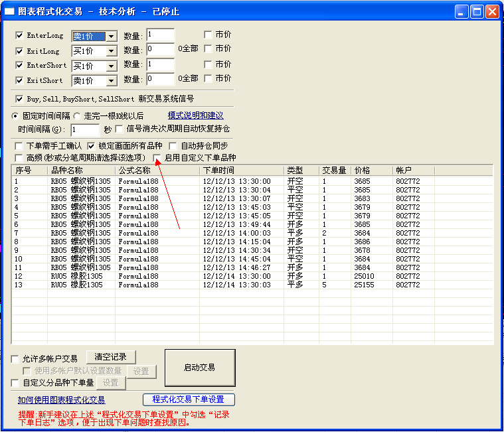Check the 启用自定义下单品种 option
504x432 pixels.
point(157,158)
